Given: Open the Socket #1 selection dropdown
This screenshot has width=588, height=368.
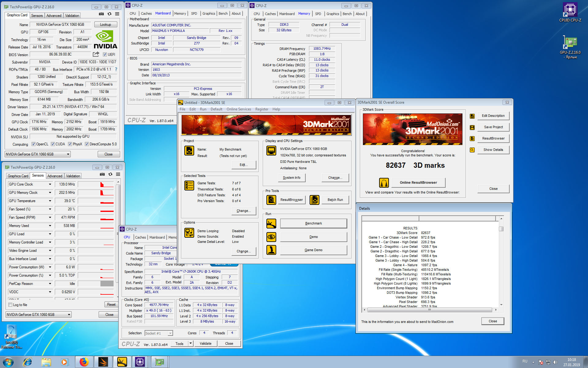Looking at the screenshot, I should (x=159, y=333).
